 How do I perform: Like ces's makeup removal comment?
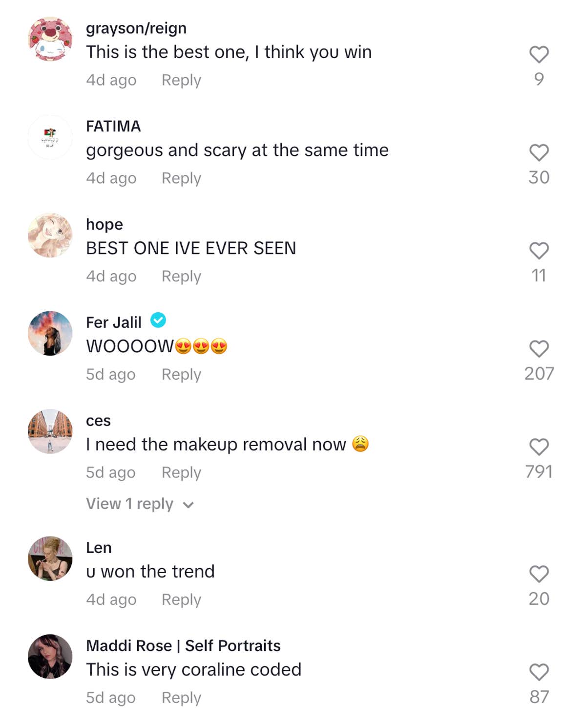pos(539,447)
